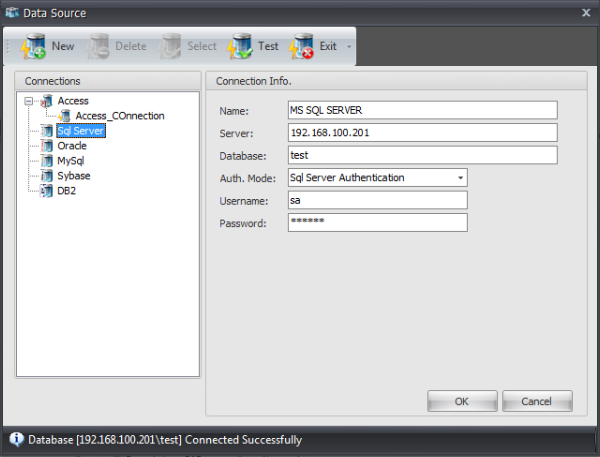Viewport: 600px width, 457px height.
Task: Click the Server field showing 192.168.100.201
Action: click(x=422, y=133)
